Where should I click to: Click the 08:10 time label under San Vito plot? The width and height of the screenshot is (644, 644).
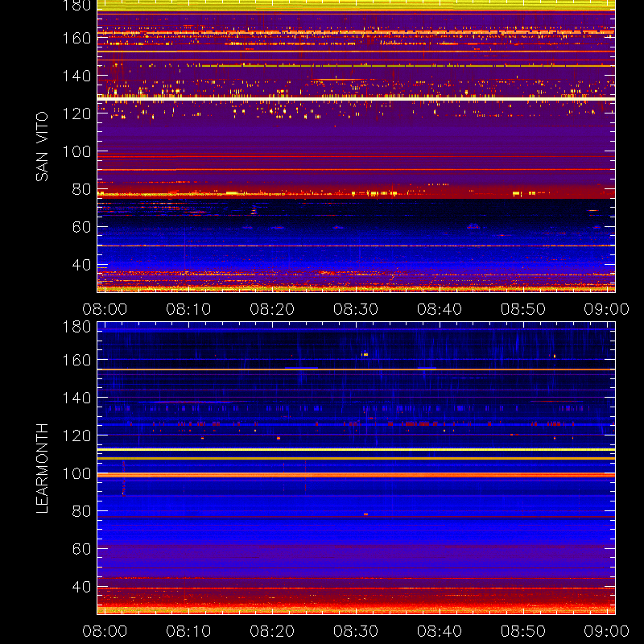pyautogui.click(x=188, y=309)
